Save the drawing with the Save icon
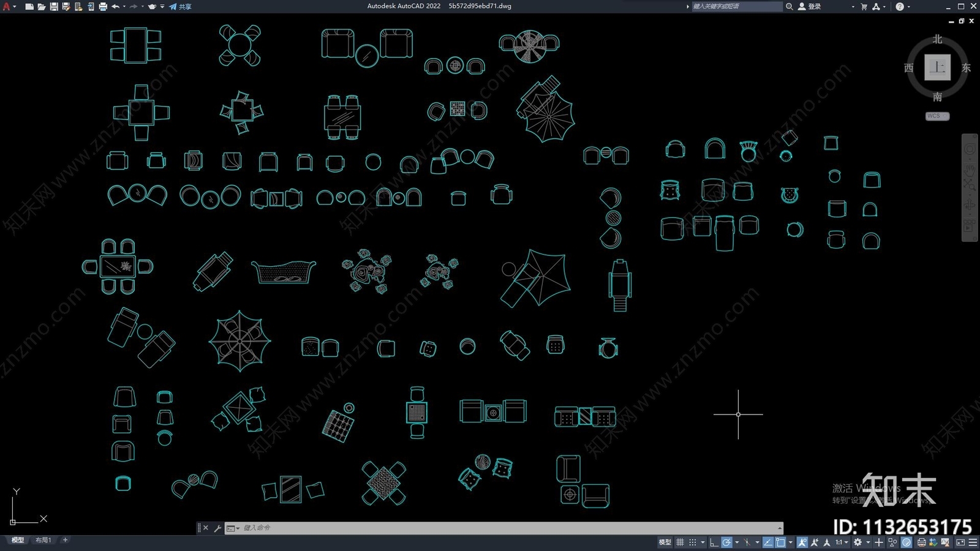Image resolution: width=980 pixels, height=551 pixels. coord(53,7)
